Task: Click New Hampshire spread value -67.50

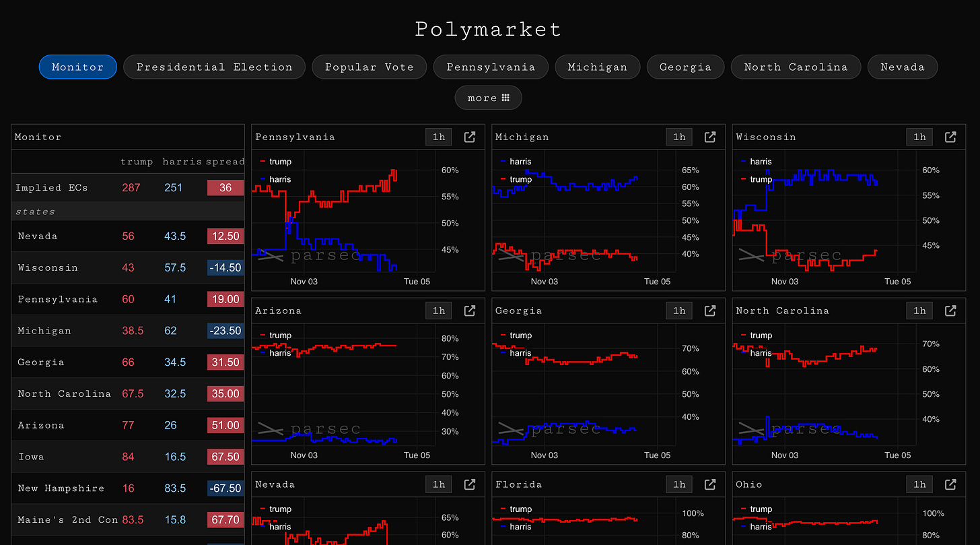Action: click(225, 488)
